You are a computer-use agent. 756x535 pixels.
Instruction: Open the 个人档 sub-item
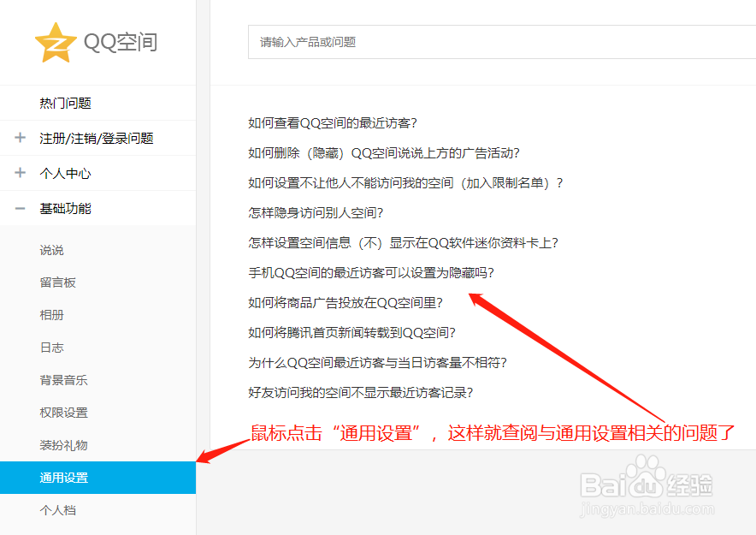click(58, 510)
